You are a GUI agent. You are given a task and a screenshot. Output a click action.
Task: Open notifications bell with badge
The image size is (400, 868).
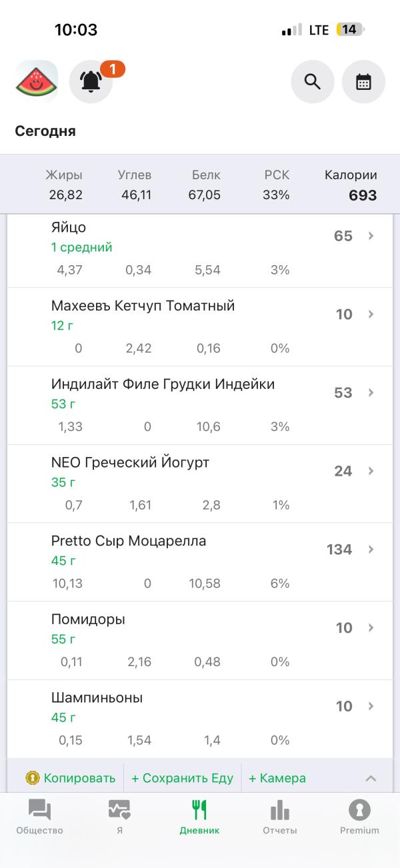(x=91, y=81)
